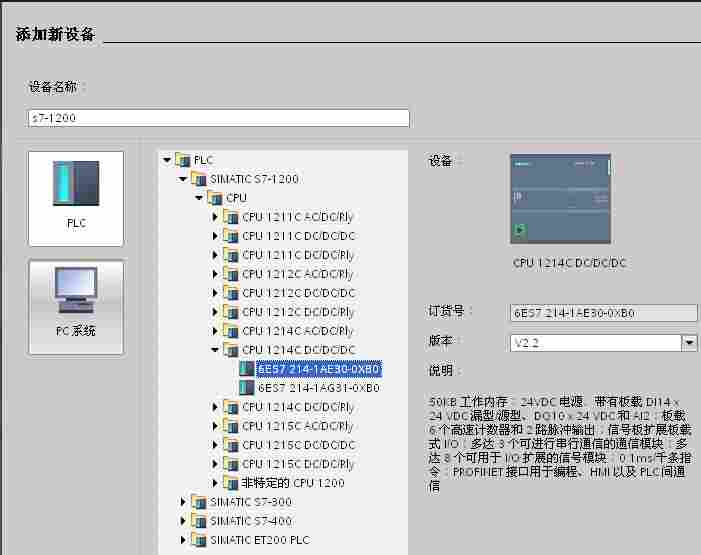
Task: Select the CPU 1214C AC/DC/Rly entry
Action: pyautogui.click(x=298, y=331)
